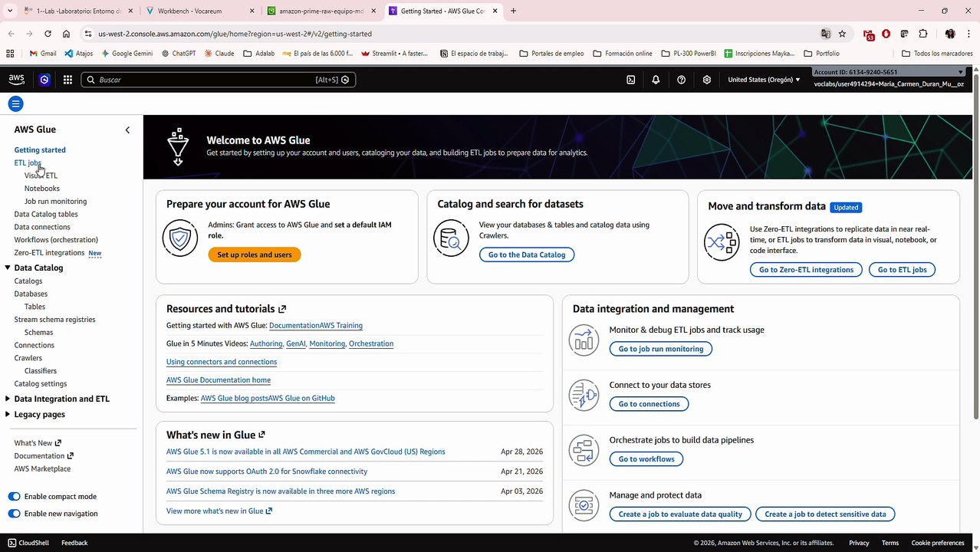This screenshot has width=980, height=552.
Task: Expand the Legacy pages section
Action: click(x=8, y=414)
